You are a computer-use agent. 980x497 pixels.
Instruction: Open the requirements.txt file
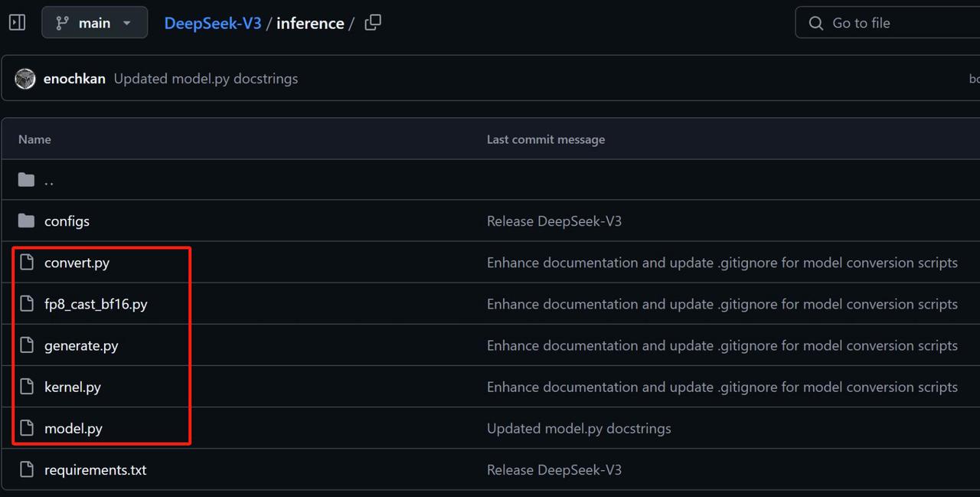coord(95,469)
